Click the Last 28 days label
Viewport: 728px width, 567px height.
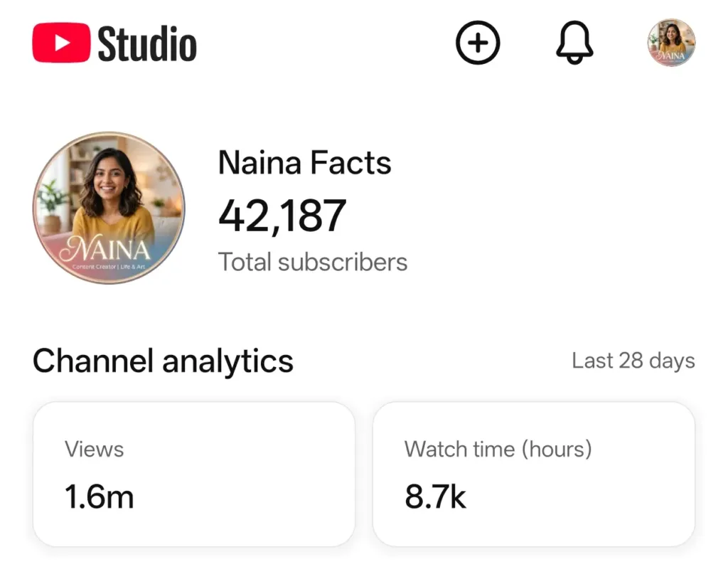633,361
